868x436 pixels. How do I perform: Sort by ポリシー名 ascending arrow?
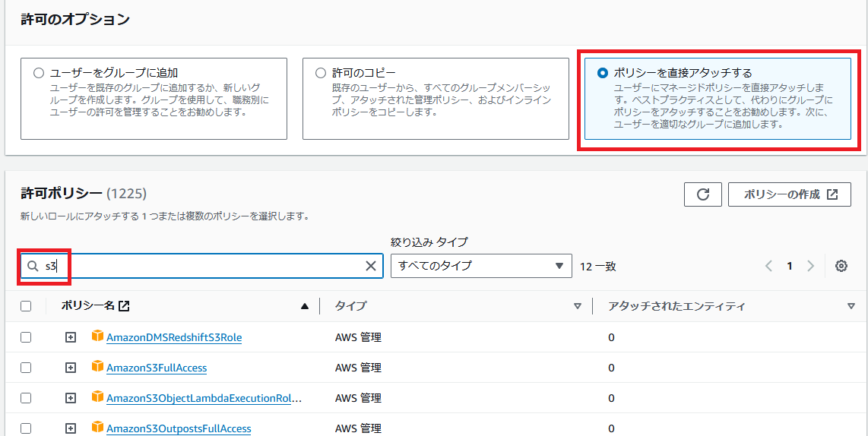(x=305, y=306)
